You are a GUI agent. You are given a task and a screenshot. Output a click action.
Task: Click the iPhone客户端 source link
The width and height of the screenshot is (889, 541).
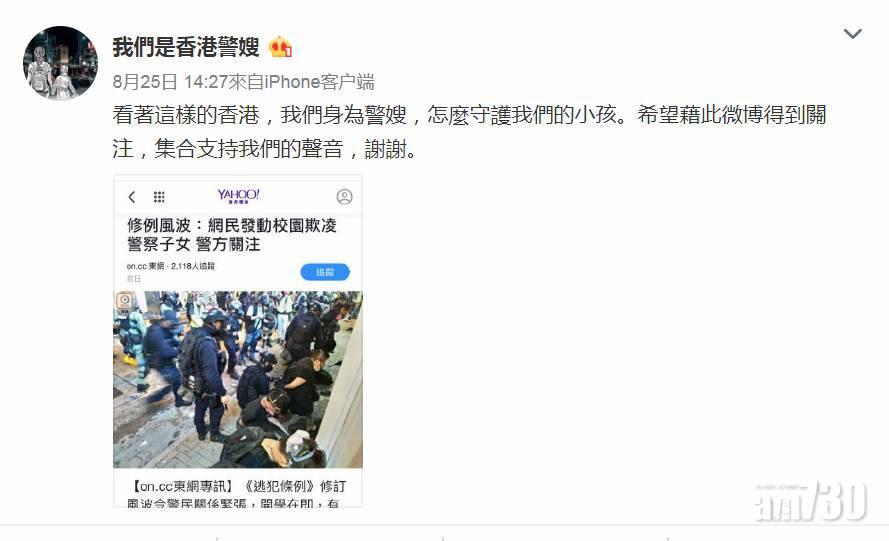[x=319, y=82]
